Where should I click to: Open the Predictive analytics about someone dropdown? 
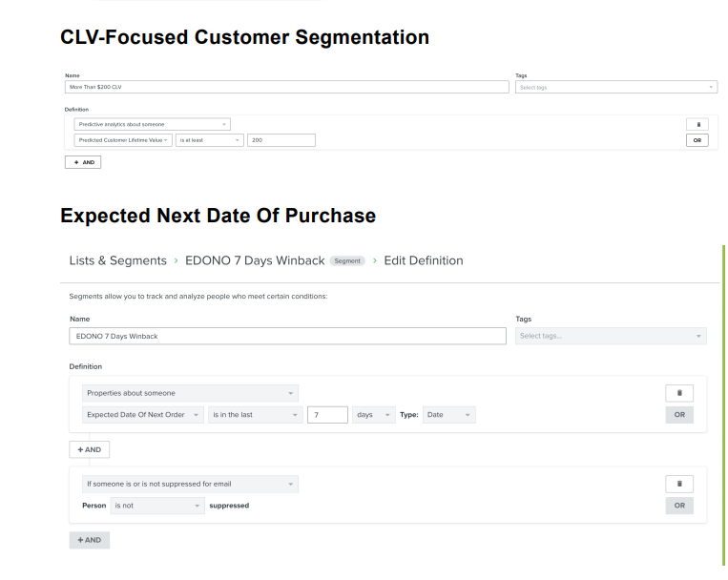point(153,124)
